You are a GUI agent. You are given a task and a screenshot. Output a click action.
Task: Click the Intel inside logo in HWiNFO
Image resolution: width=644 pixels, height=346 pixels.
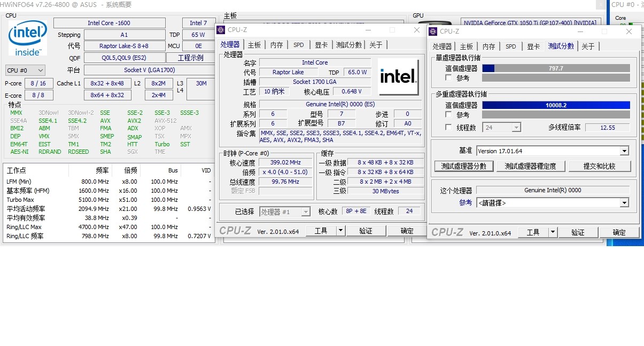pos(27,38)
